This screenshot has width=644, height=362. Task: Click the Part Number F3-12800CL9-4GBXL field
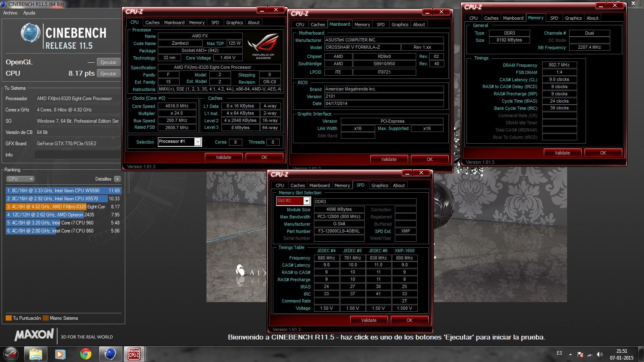coord(339,231)
